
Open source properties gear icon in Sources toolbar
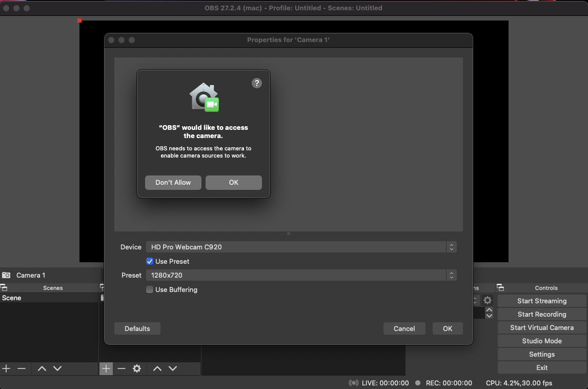[137, 368]
